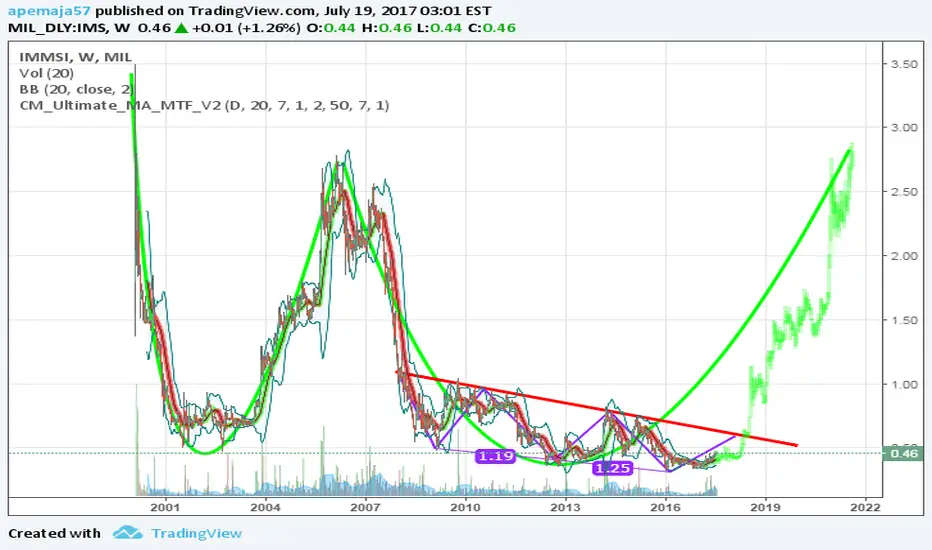Screen dimensions: 932x550
Task: Select the 1.50 price axis label
Action: point(904,320)
